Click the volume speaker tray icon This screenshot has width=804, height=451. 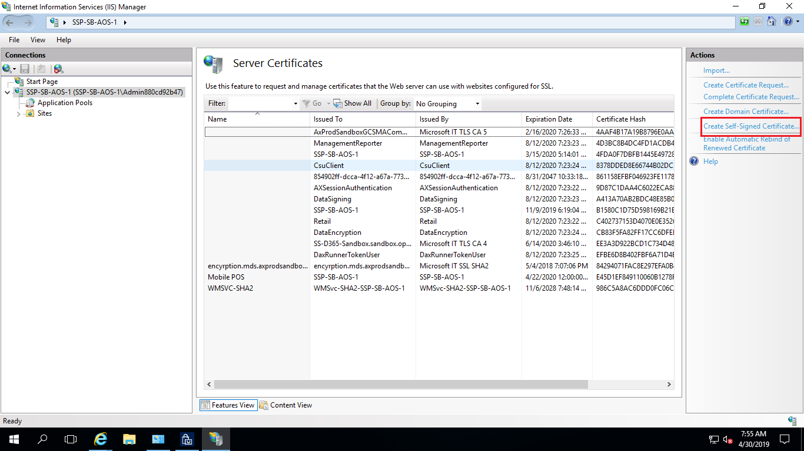728,439
